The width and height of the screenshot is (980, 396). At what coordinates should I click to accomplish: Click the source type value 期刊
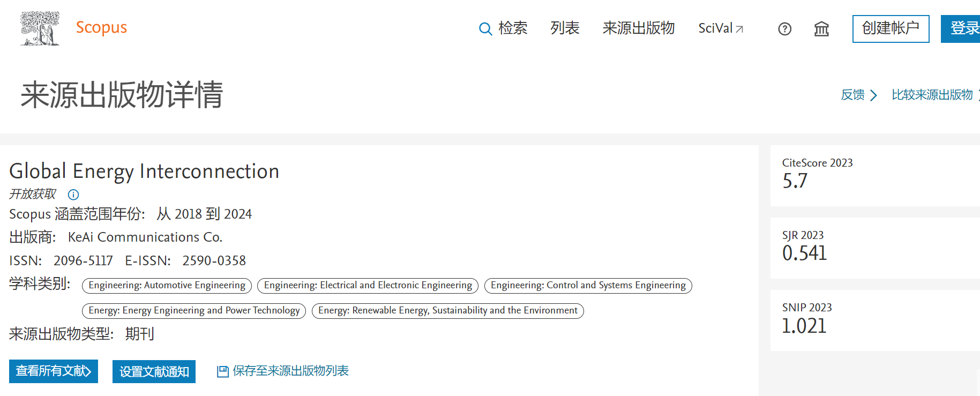click(x=140, y=334)
